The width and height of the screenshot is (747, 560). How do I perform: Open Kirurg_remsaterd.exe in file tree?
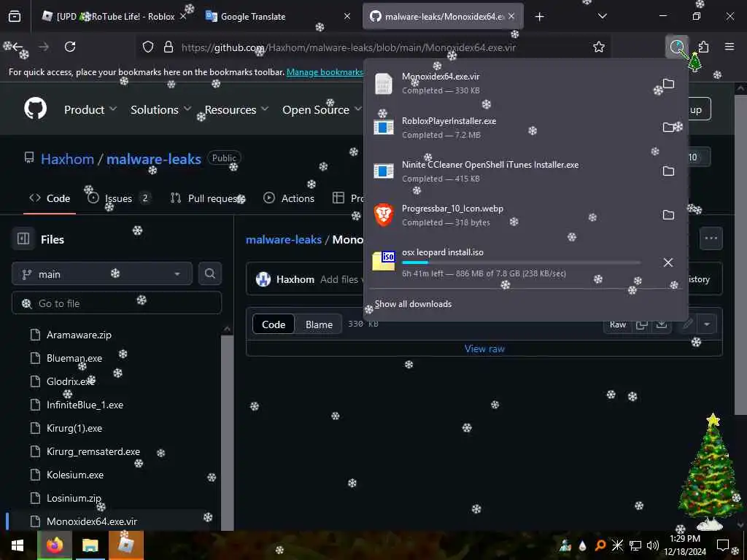(x=93, y=451)
